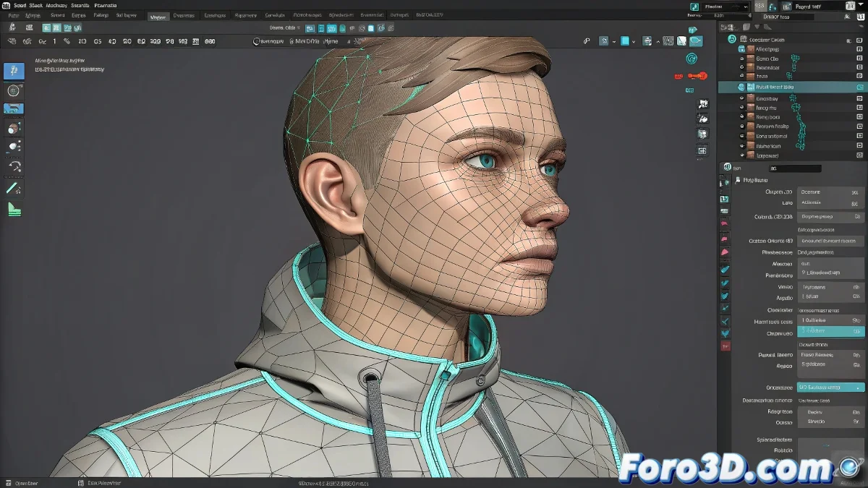Open the Stack menu in top menu bar
Screen dimensions: 868x488
(x=35, y=5)
